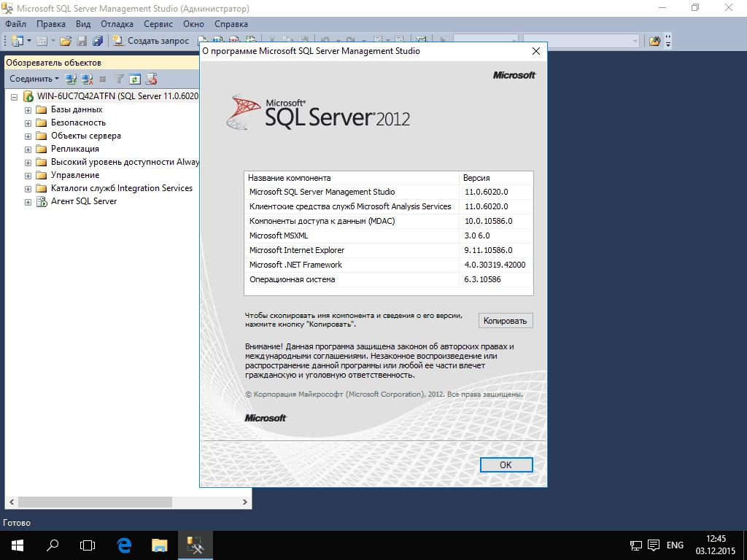Screen dimensions: 747x560
Task: Expand the 'Базы данных' node
Action: point(28,110)
